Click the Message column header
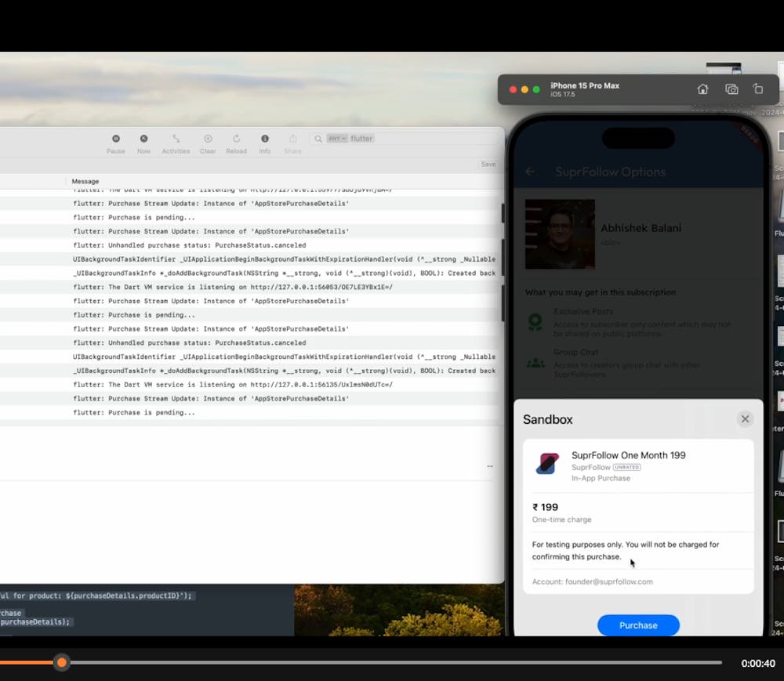This screenshot has height=681, width=784. (85, 181)
